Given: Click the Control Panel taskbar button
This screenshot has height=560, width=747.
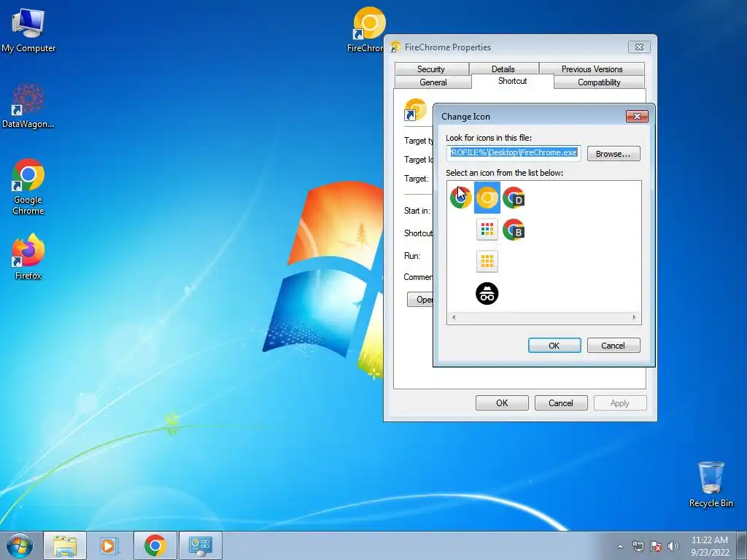Looking at the screenshot, I should [x=200, y=545].
